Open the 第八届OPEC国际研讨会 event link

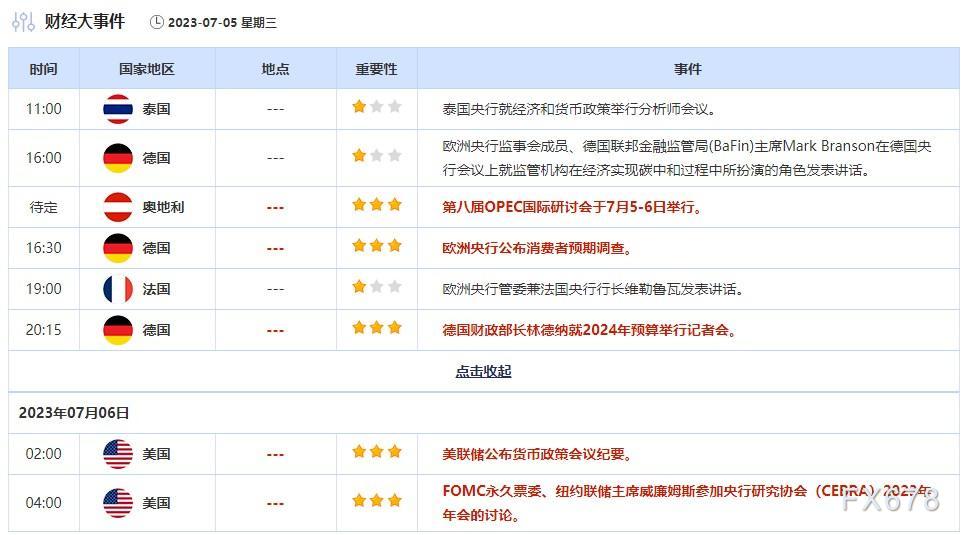click(574, 207)
